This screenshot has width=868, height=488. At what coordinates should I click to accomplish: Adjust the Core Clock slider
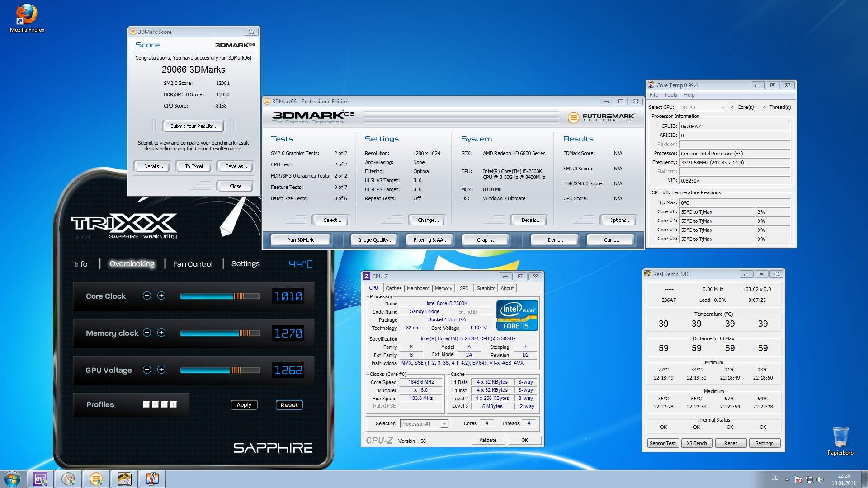(220, 296)
